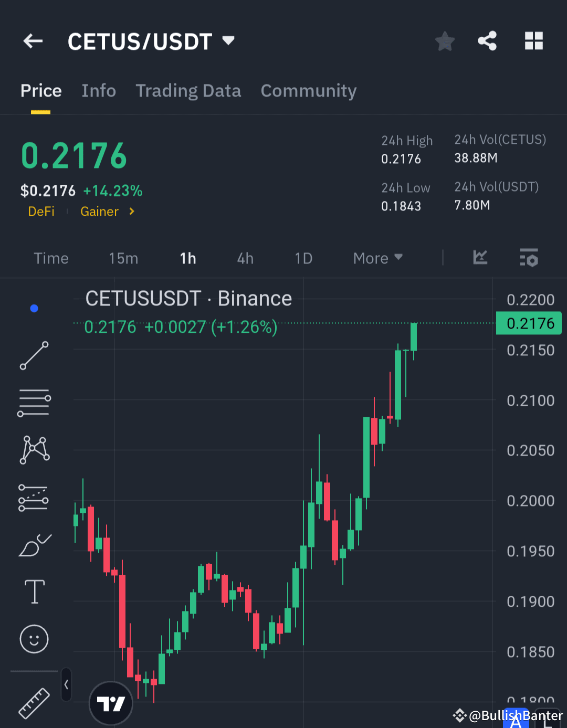Open the Gainer category link
Screen dimensions: 567x728
(99, 212)
